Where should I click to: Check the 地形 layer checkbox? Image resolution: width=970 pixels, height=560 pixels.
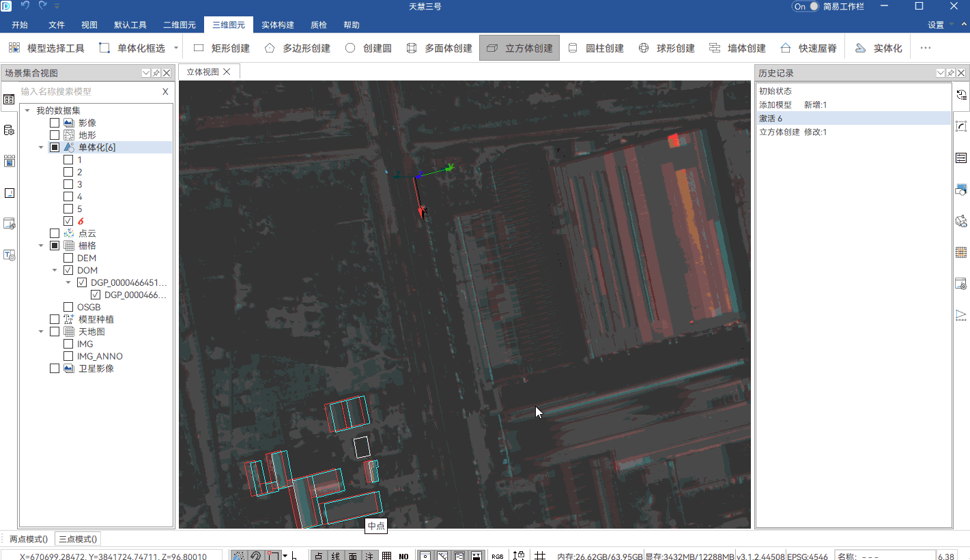tap(55, 135)
